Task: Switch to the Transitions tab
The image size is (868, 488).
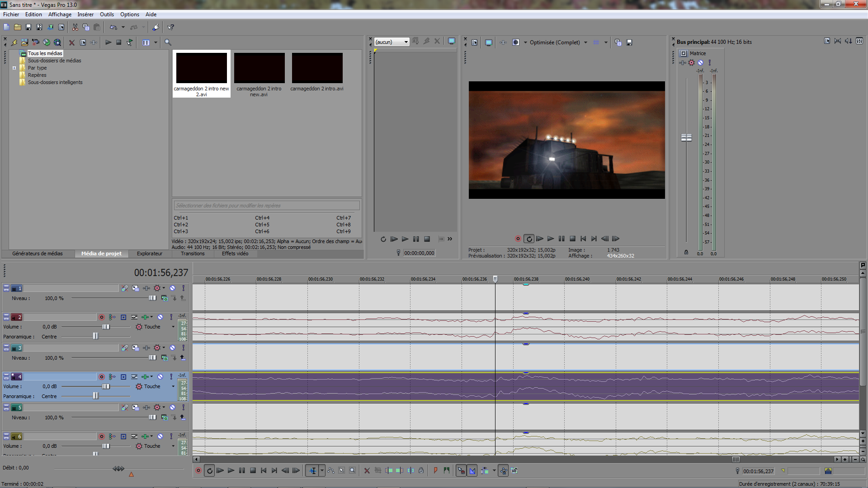Action: (x=193, y=253)
